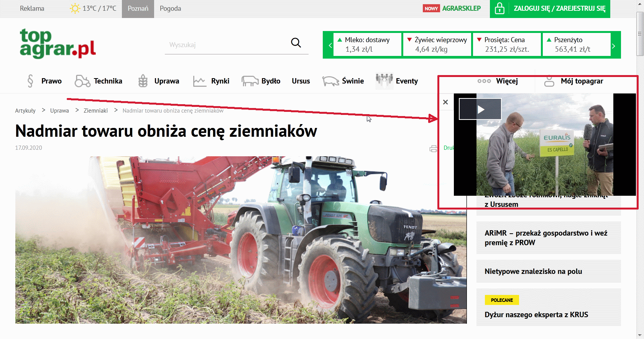Open article ARiMR – przekaż gospodarstwo
The width and height of the screenshot is (644, 339).
tap(549, 238)
